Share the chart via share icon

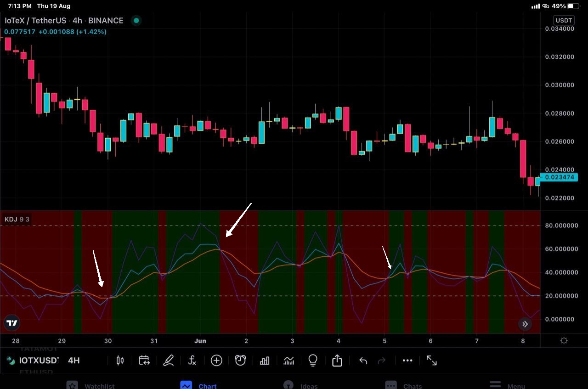[x=337, y=361]
